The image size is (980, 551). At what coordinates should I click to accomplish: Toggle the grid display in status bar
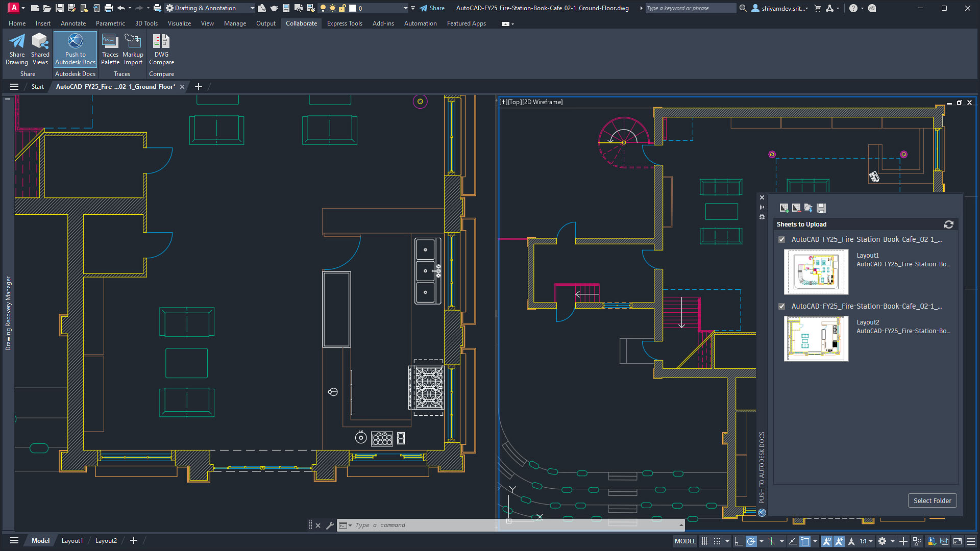point(705,541)
